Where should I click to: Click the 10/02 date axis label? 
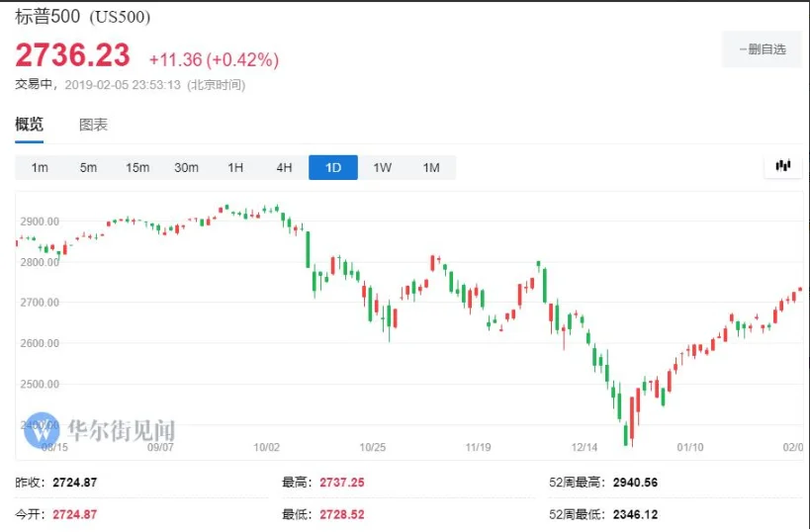point(267,447)
